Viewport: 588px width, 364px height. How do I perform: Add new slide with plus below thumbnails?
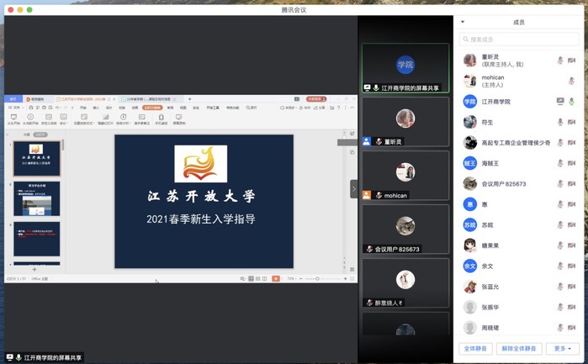(34, 269)
